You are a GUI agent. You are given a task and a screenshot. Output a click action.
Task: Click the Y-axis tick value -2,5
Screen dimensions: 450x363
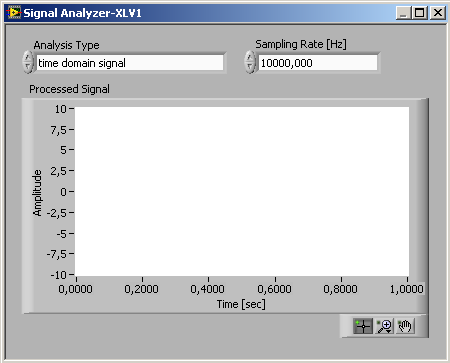click(57, 213)
